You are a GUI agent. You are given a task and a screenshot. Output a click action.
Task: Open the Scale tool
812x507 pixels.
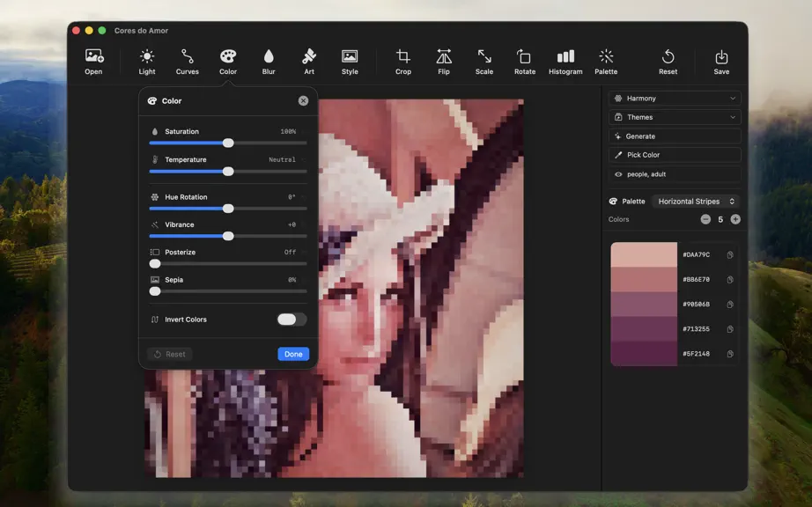(484, 62)
